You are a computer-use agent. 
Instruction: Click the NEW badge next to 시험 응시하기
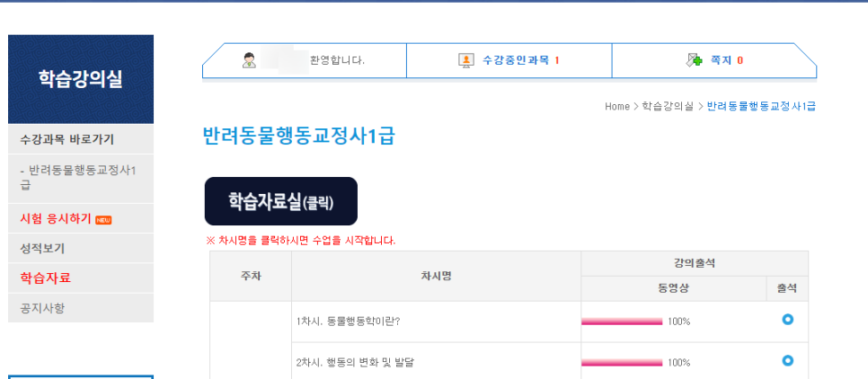[103, 220]
